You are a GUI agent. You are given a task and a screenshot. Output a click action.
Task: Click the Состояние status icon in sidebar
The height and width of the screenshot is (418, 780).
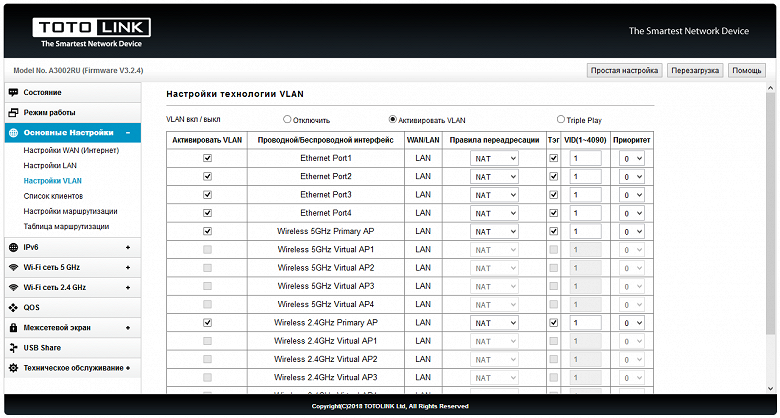(x=13, y=93)
